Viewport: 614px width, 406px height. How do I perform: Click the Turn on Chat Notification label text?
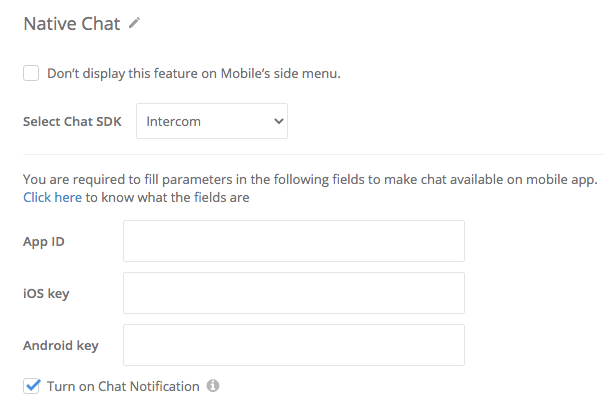pos(123,386)
